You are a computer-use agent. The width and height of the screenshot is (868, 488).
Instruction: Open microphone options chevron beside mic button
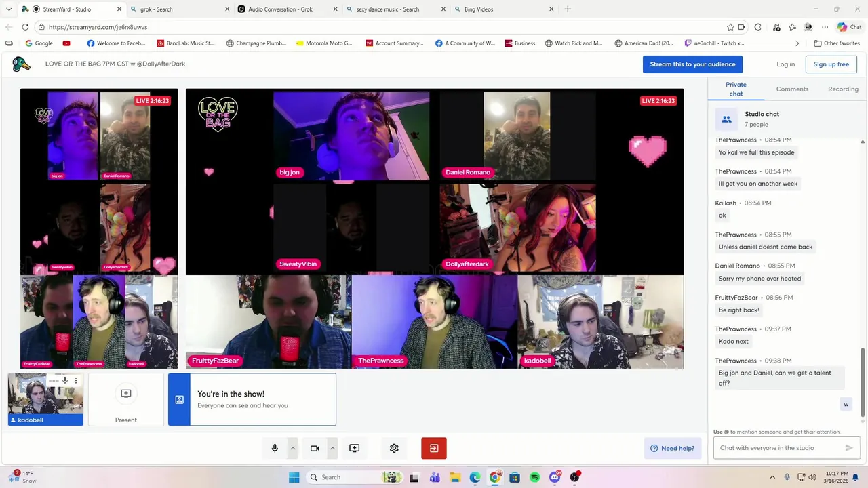[293, 448]
